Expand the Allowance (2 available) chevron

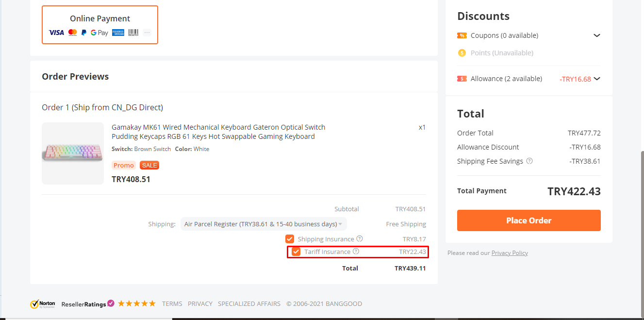(x=597, y=79)
